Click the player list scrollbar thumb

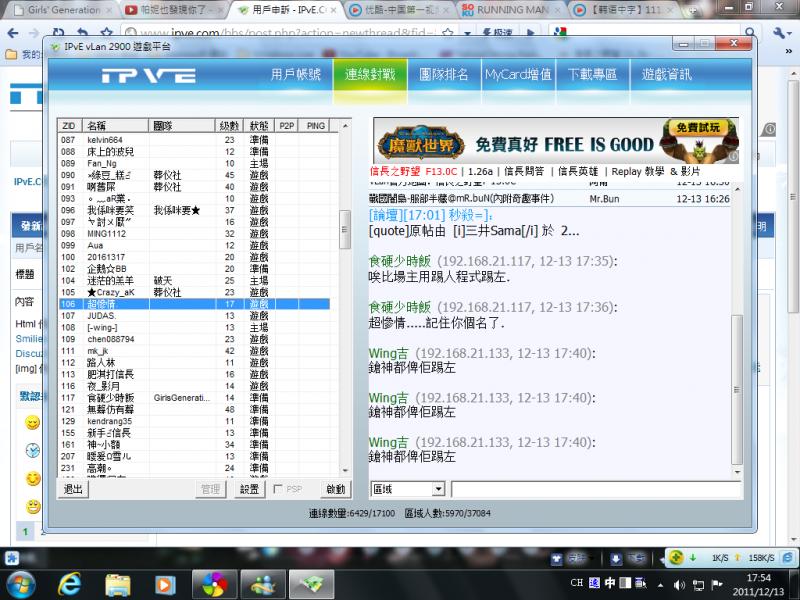click(x=345, y=230)
